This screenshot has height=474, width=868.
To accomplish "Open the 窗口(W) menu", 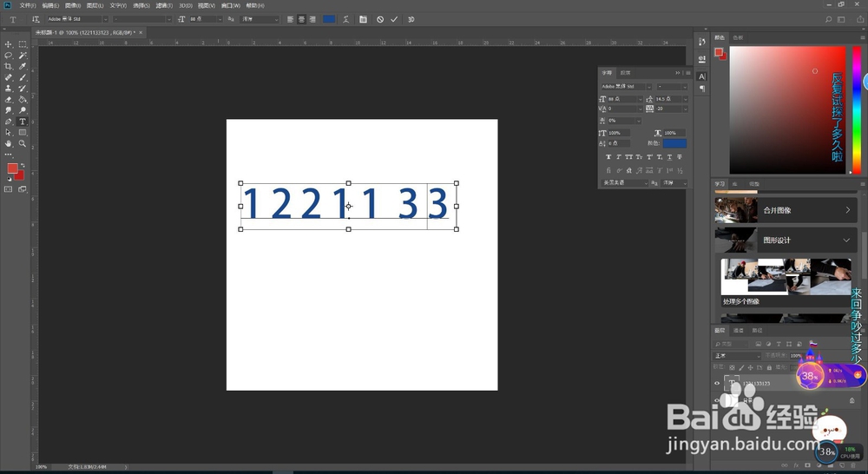I will tap(230, 5).
